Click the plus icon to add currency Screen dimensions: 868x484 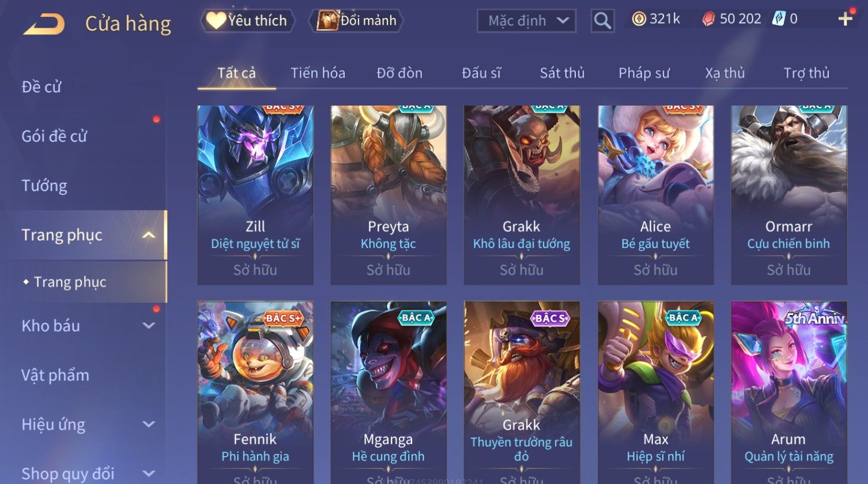tap(845, 20)
